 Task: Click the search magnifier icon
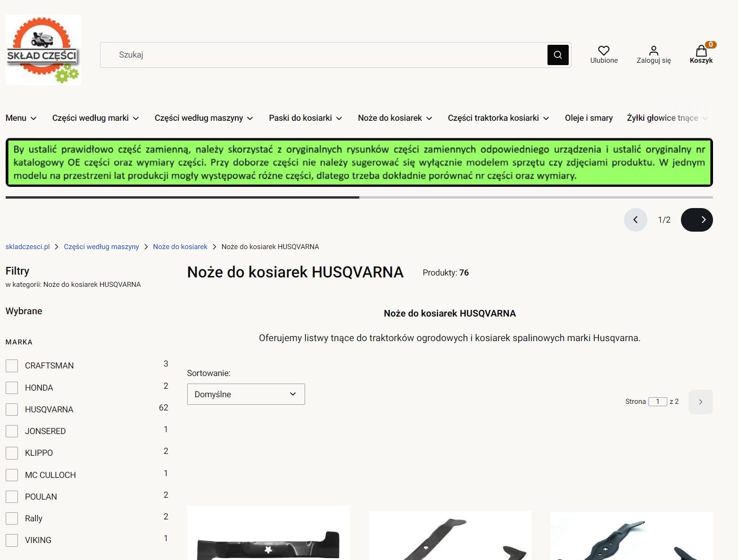coord(558,55)
